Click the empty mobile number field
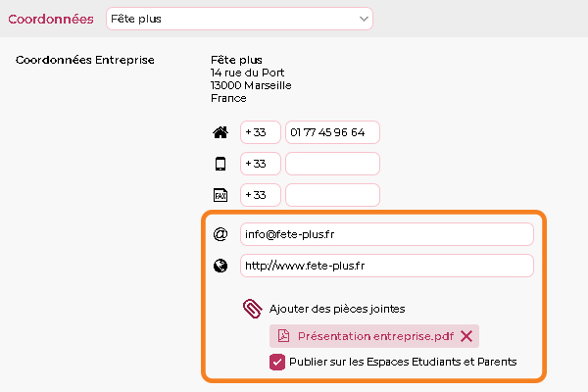Image resolution: width=588 pixels, height=392 pixels. point(332,164)
